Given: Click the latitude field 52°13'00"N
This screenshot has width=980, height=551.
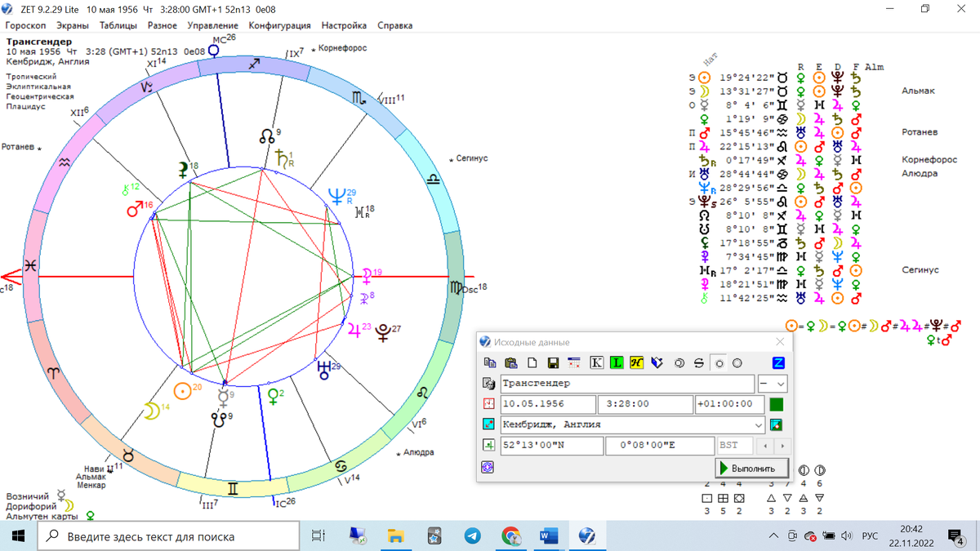Looking at the screenshot, I should (x=551, y=446).
